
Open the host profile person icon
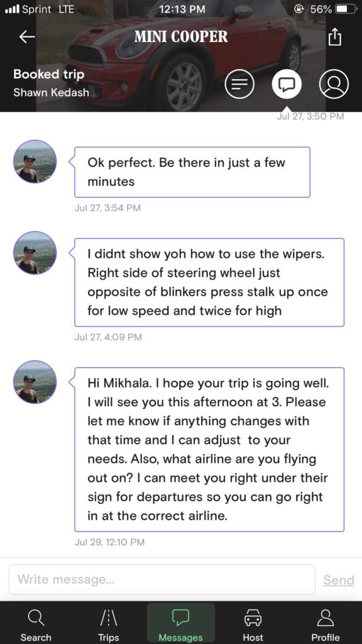334,82
